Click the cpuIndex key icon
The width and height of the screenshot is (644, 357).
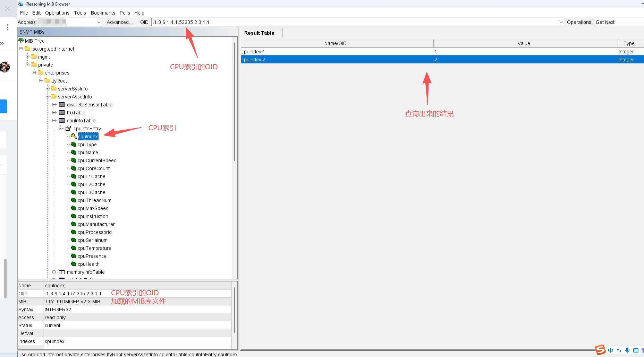point(74,136)
